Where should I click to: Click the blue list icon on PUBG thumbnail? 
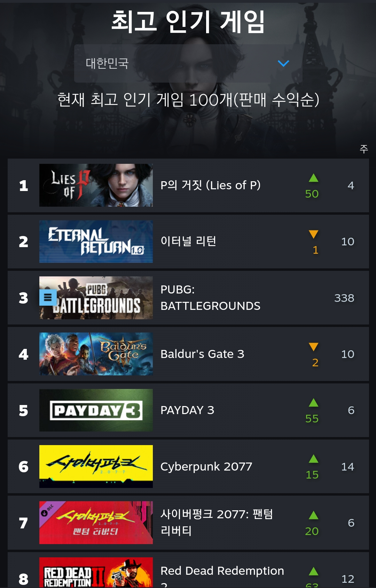click(48, 298)
